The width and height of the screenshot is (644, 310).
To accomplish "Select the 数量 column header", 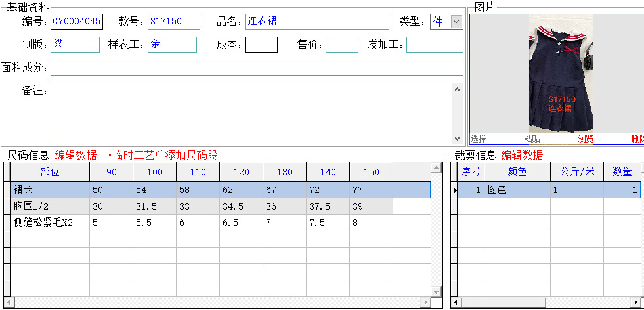I will coord(622,172).
